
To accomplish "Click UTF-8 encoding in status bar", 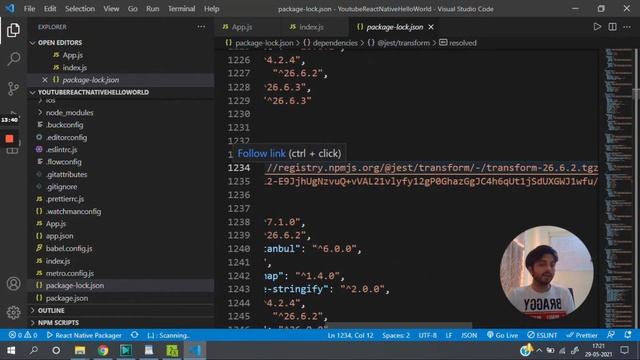I will (x=427, y=335).
